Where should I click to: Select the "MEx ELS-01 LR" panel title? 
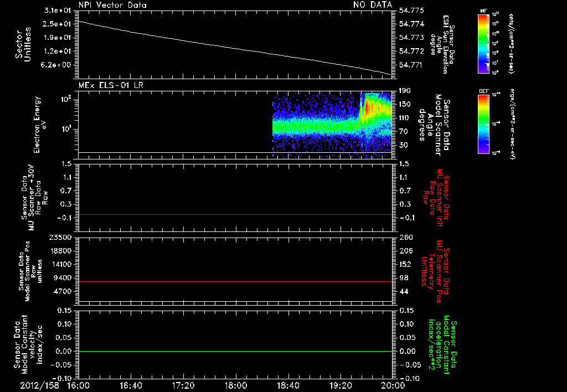[111, 85]
